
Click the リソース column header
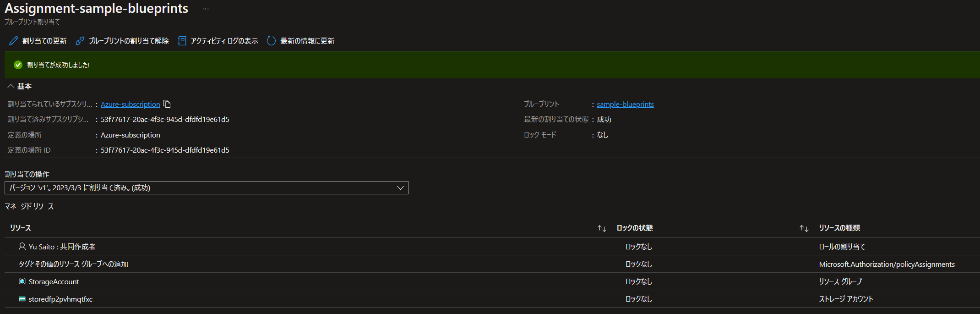21,228
